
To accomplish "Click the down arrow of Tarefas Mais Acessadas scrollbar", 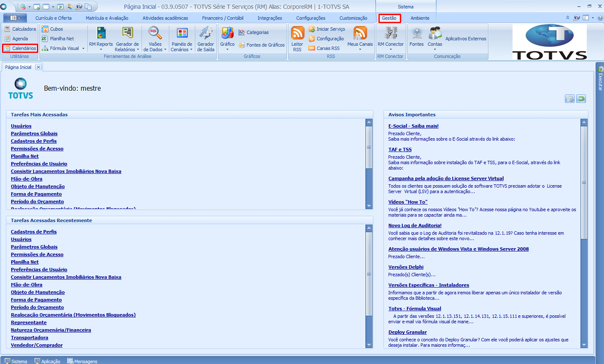I will pyautogui.click(x=369, y=206).
